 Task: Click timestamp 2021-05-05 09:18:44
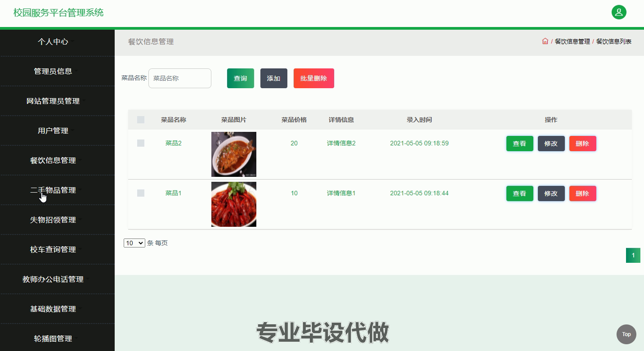click(x=419, y=193)
